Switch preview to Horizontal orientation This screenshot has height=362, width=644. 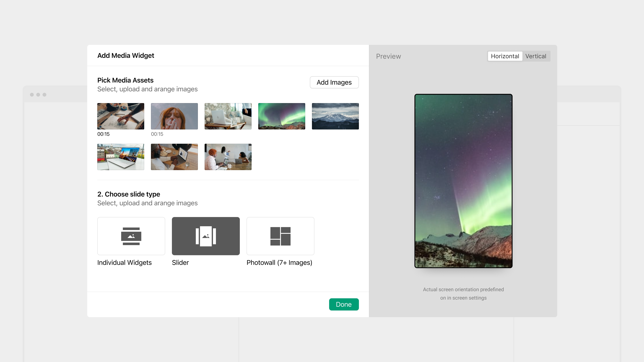(x=505, y=56)
